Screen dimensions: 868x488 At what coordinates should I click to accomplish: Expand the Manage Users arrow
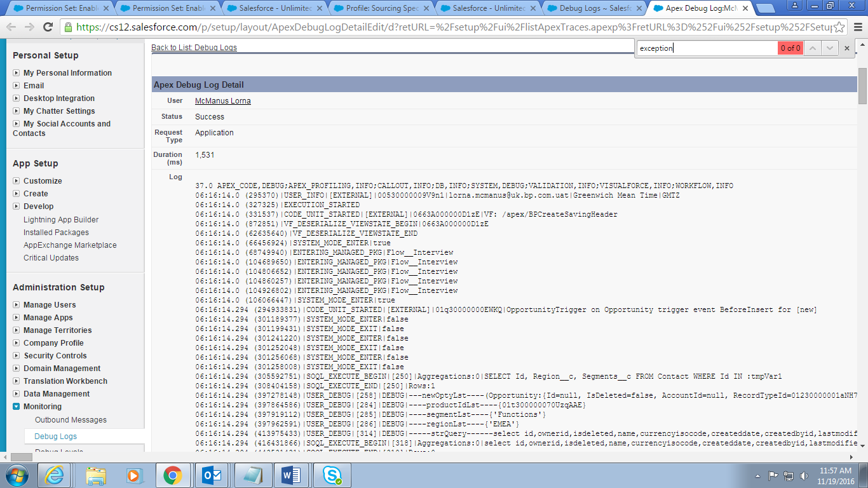pos(16,305)
